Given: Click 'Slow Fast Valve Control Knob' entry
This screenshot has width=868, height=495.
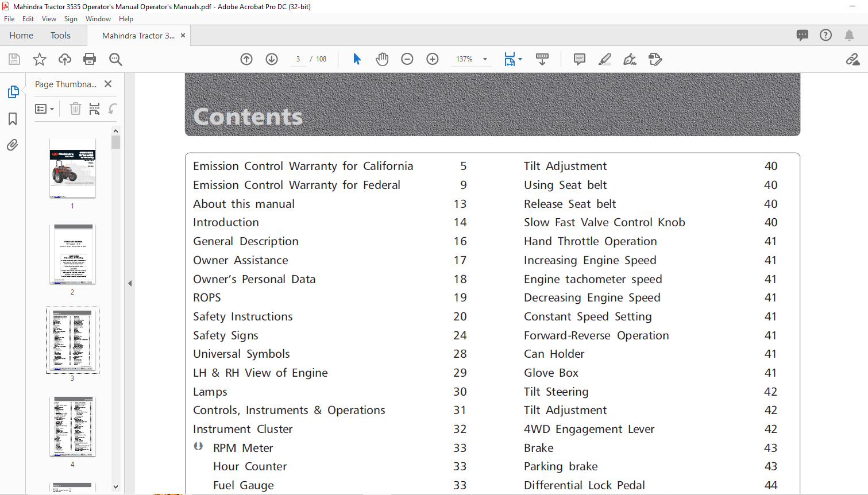Looking at the screenshot, I should (604, 222).
